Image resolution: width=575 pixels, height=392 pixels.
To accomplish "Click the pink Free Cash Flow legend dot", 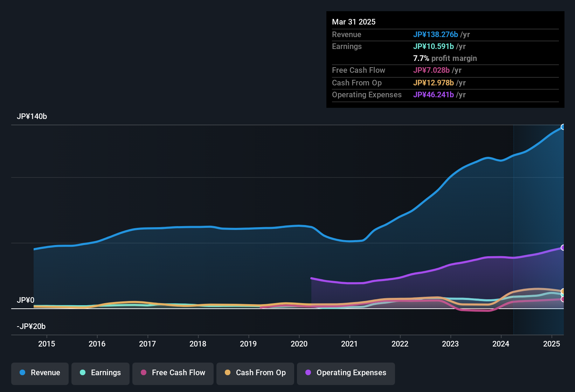I will pos(144,372).
